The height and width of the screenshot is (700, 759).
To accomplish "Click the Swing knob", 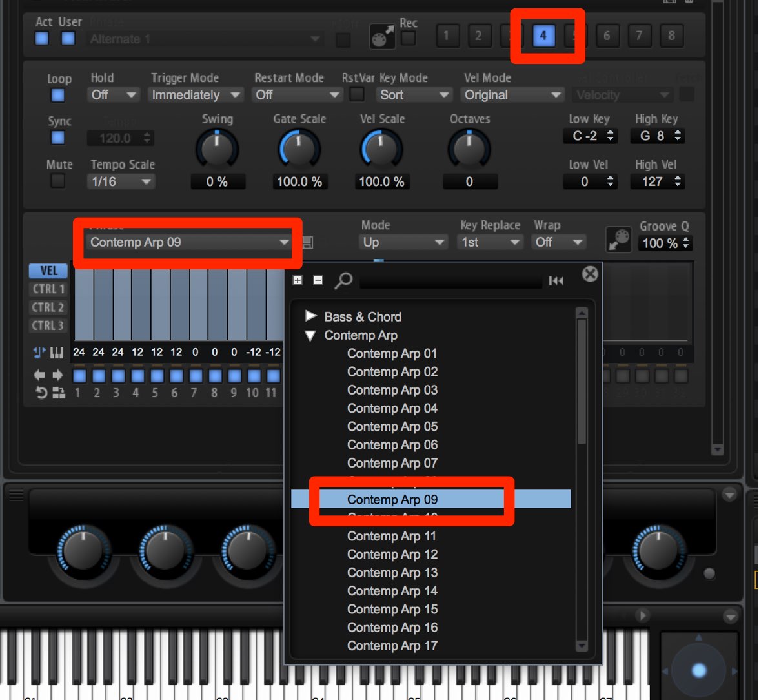I will tap(217, 149).
